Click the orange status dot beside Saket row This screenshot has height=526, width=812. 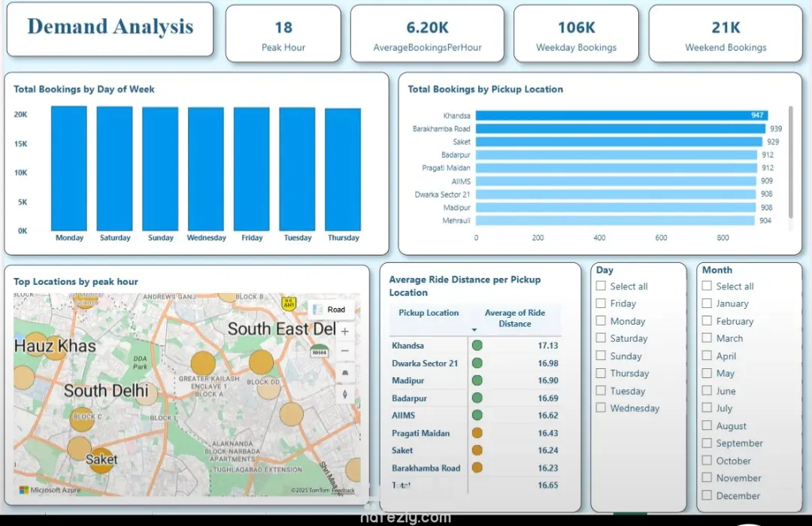click(x=477, y=450)
